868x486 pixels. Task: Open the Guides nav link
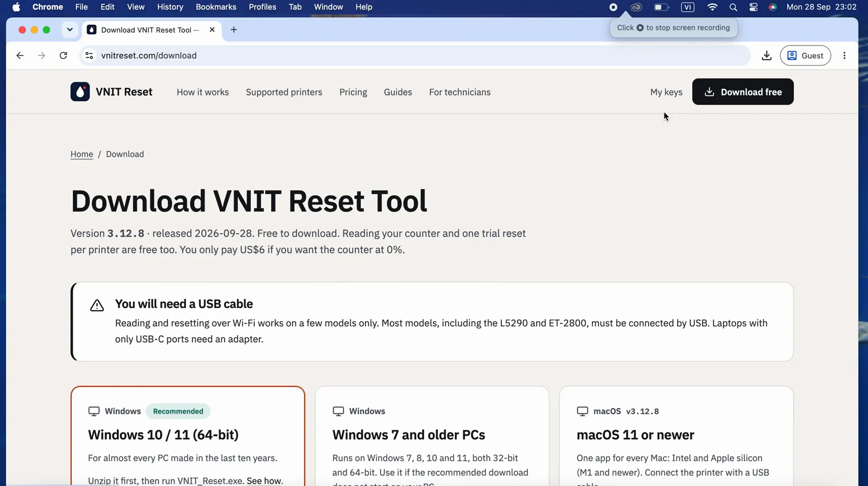[398, 92]
